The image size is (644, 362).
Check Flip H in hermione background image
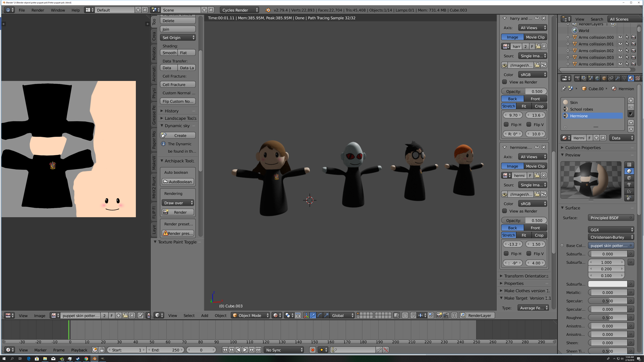506,254
